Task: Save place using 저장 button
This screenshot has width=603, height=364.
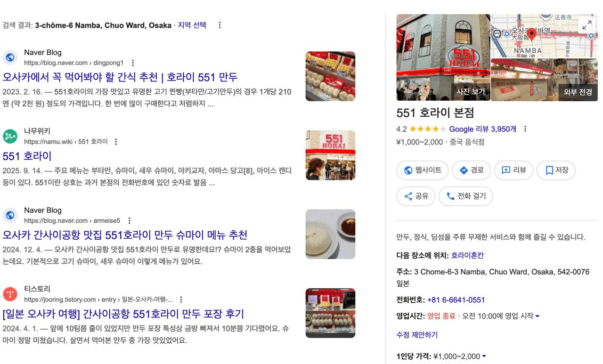Action: 556,170
